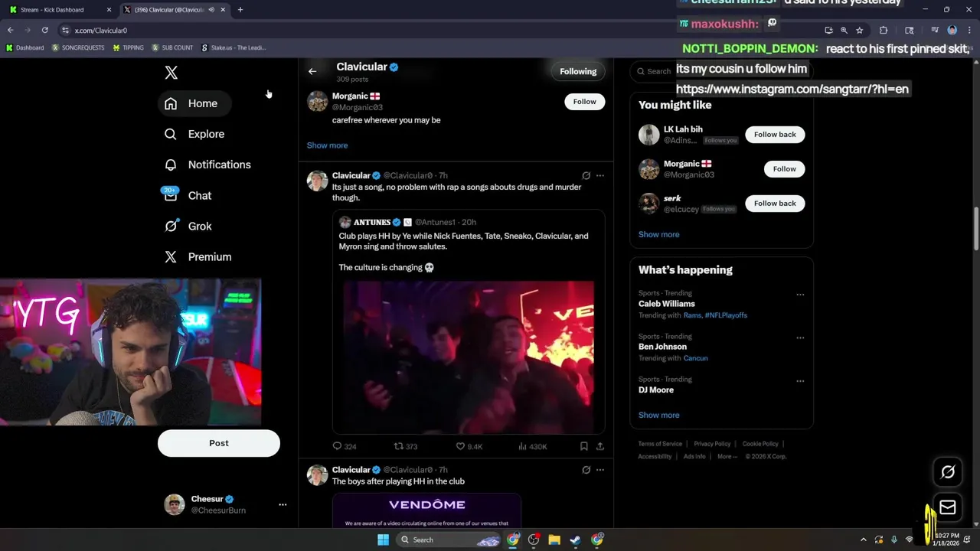Mute the Clavicular tab audio icon
Image resolution: width=980 pixels, height=551 pixels.
(x=211, y=10)
